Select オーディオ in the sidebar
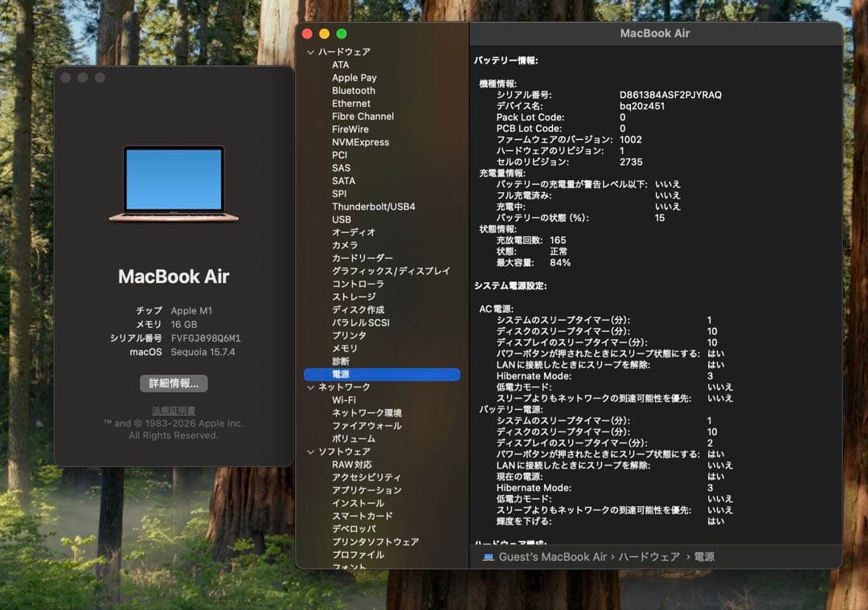The image size is (868, 610). tap(354, 232)
